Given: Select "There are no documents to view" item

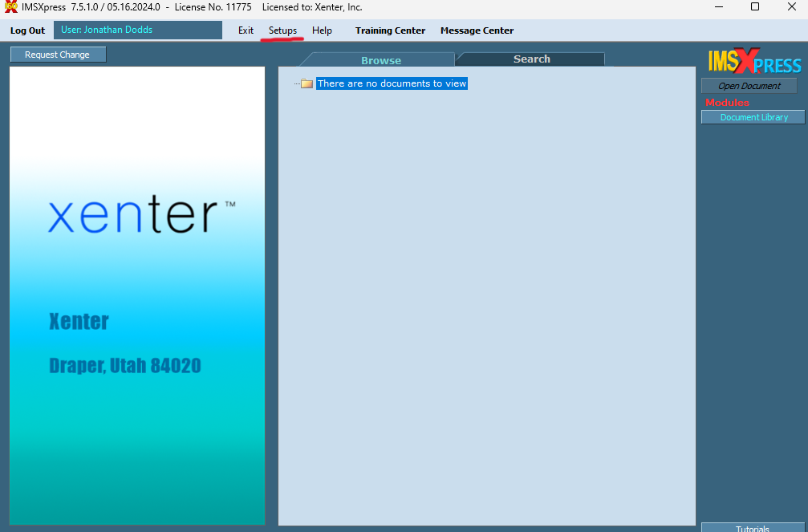Looking at the screenshot, I should point(392,83).
